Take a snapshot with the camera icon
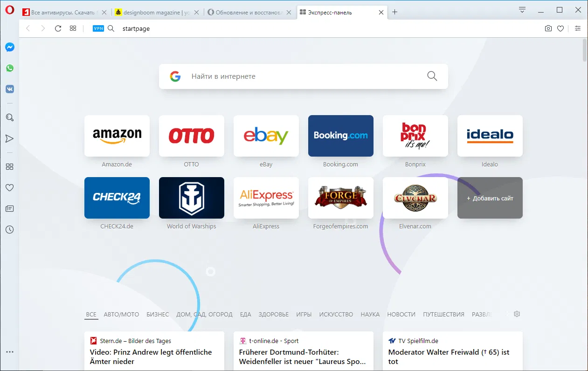The height and width of the screenshot is (371, 588). click(548, 28)
